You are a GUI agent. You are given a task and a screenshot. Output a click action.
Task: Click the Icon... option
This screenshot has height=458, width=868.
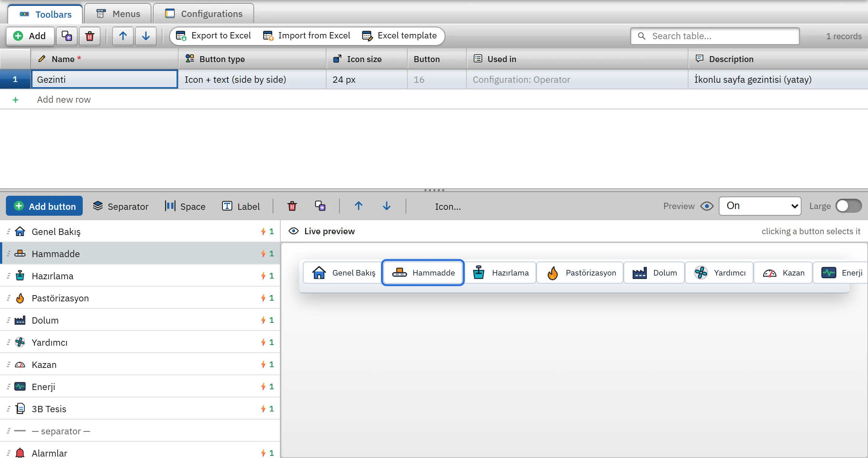[x=448, y=206]
